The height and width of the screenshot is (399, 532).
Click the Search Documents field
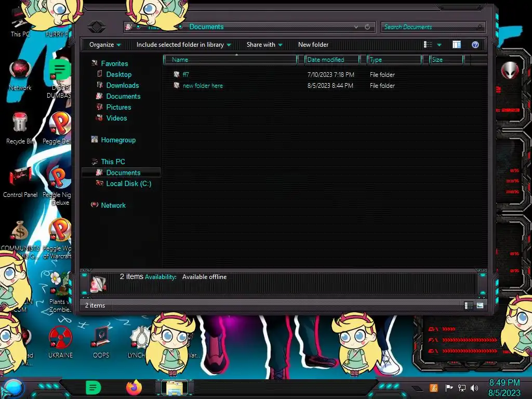tap(433, 27)
